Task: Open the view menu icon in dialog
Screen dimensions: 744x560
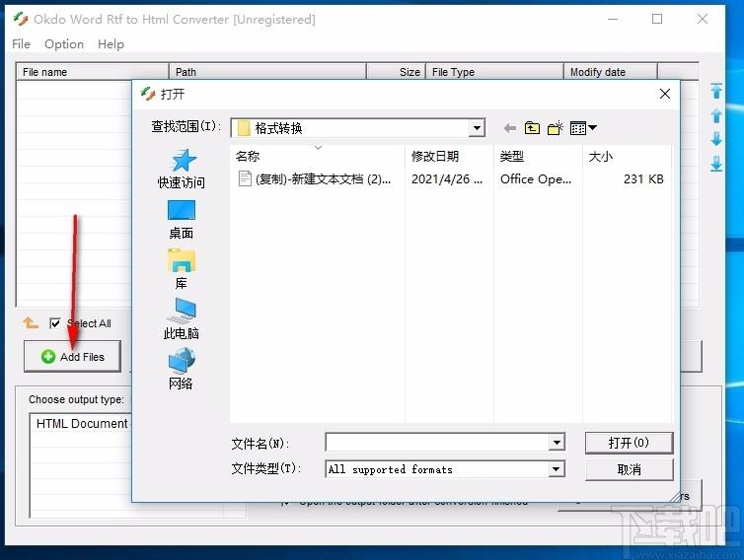Action: (583, 128)
